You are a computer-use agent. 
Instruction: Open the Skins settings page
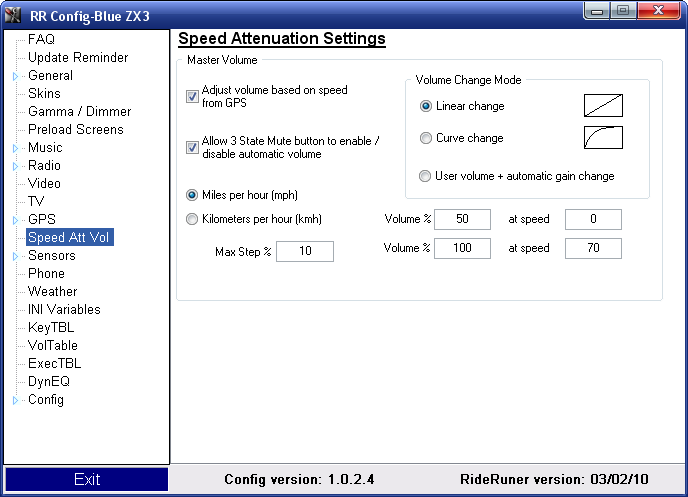tap(44, 93)
